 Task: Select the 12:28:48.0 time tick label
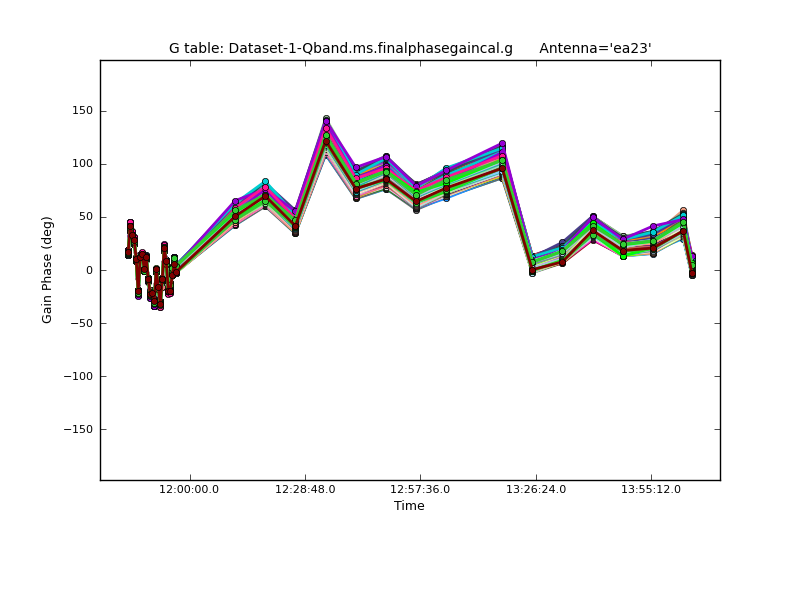(x=305, y=489)
